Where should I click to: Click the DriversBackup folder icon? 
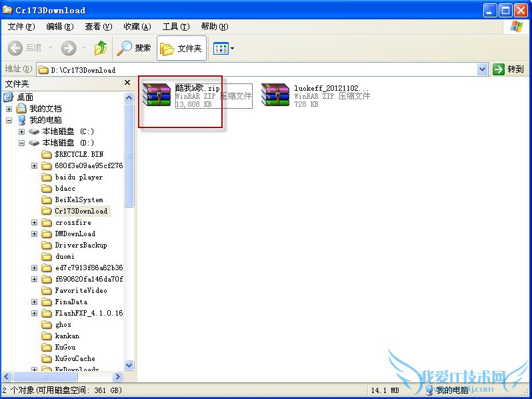(47, 245)
